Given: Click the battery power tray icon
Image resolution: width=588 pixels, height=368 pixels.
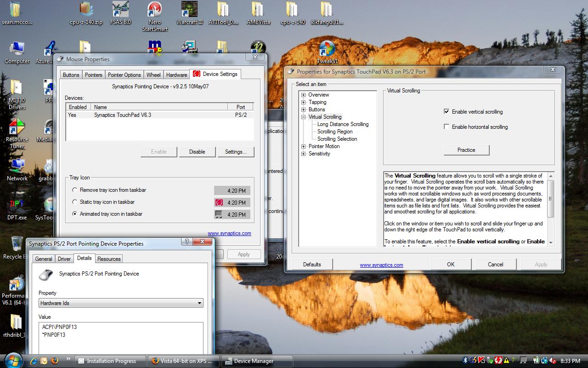Looking at the screenshot, I should pyautogui.click(x=536, y=361).
